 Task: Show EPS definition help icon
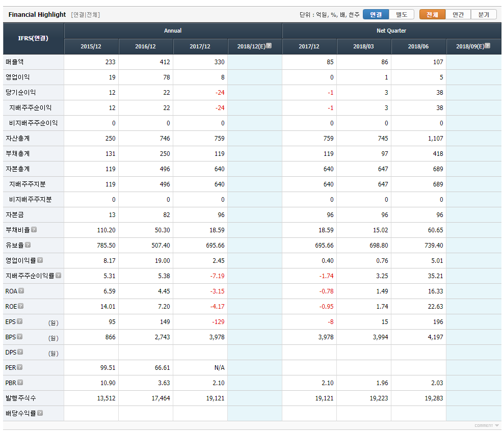click(19, 321)
